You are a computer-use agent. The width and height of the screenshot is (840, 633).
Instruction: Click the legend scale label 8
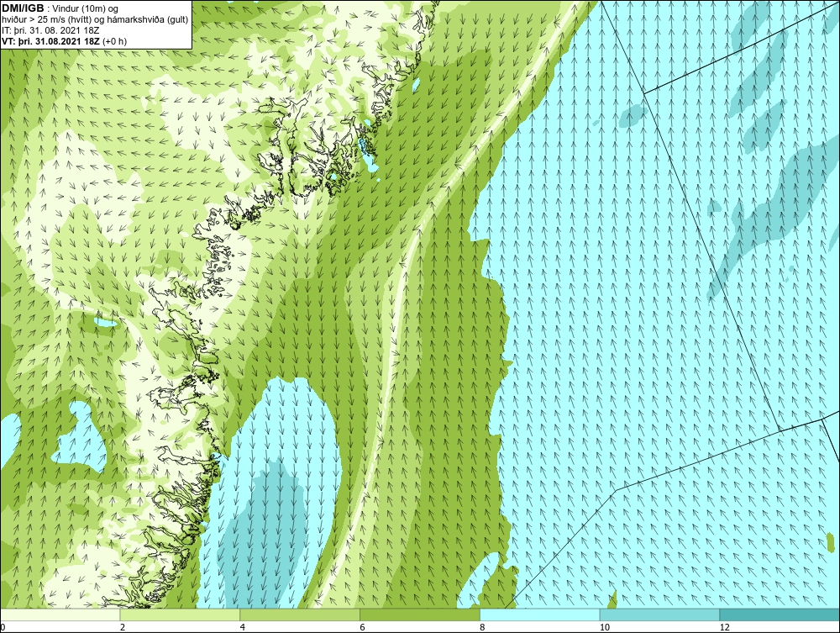[483, 627]
